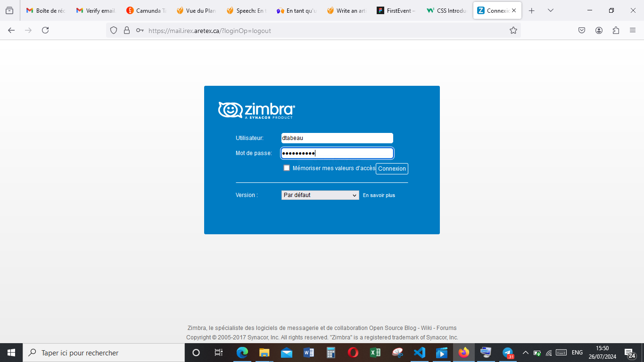
Task: Open Telegram from the taskbar
Action: (508, 353)
